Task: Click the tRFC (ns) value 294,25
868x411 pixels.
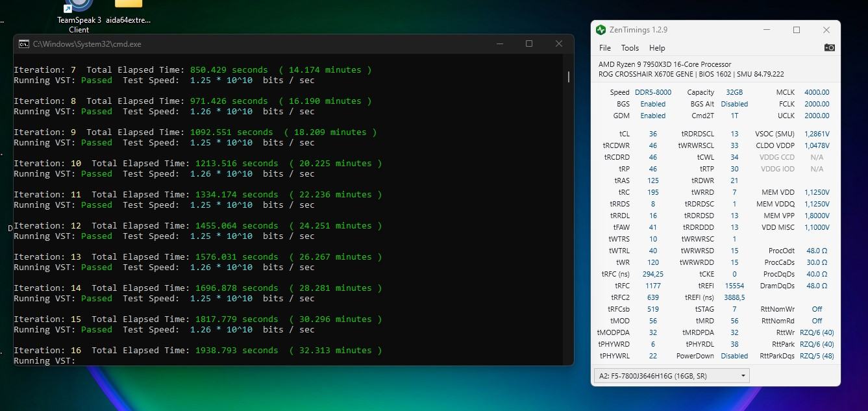Action: point(653,274)
